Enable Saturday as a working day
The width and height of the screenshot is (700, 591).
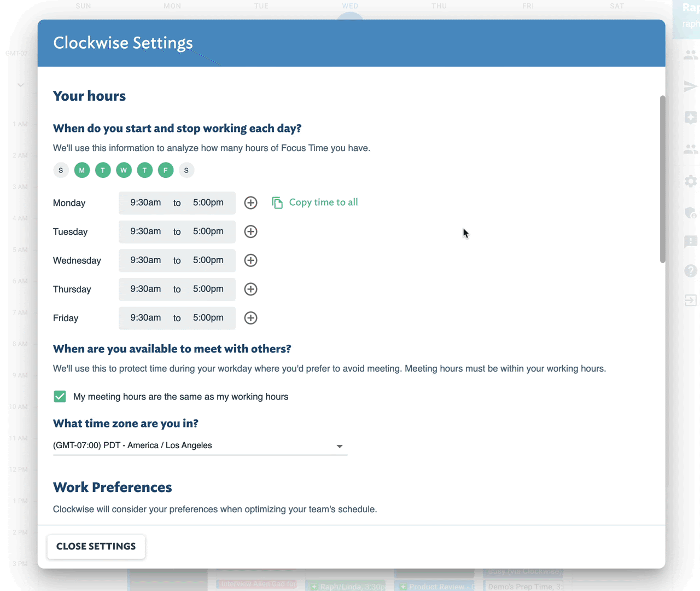(x=186, y=170)
